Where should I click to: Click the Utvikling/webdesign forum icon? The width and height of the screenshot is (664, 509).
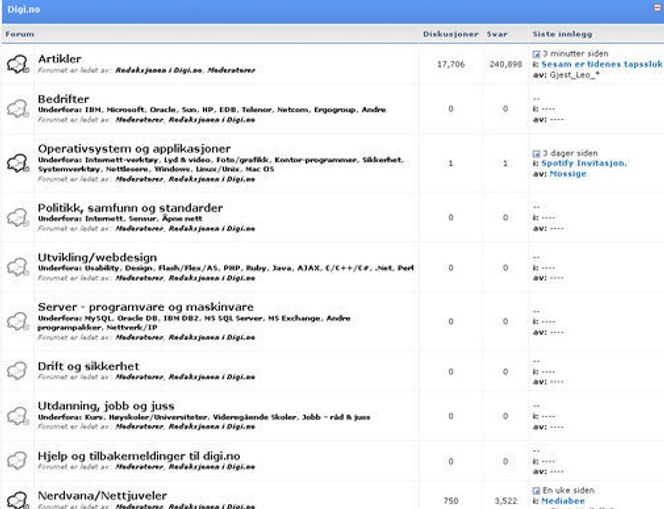tap(17, 268)
